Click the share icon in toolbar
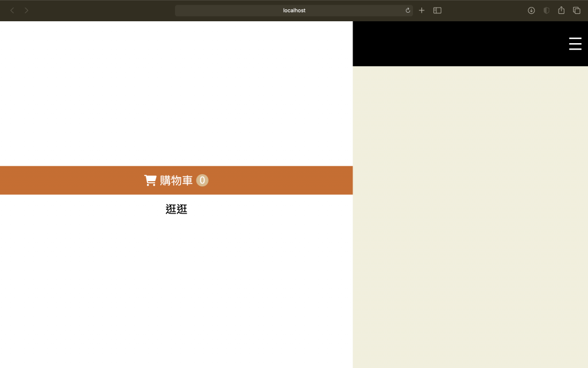 (562, 10)
